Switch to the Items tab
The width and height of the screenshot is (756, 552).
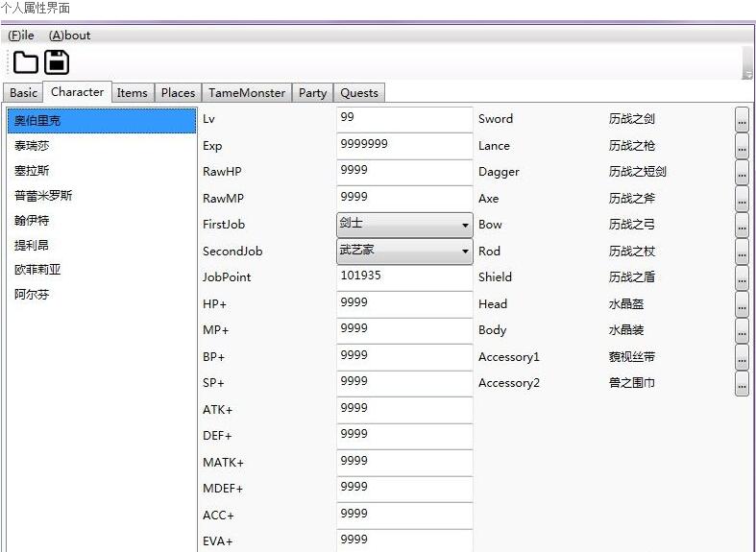pos(133,92)
